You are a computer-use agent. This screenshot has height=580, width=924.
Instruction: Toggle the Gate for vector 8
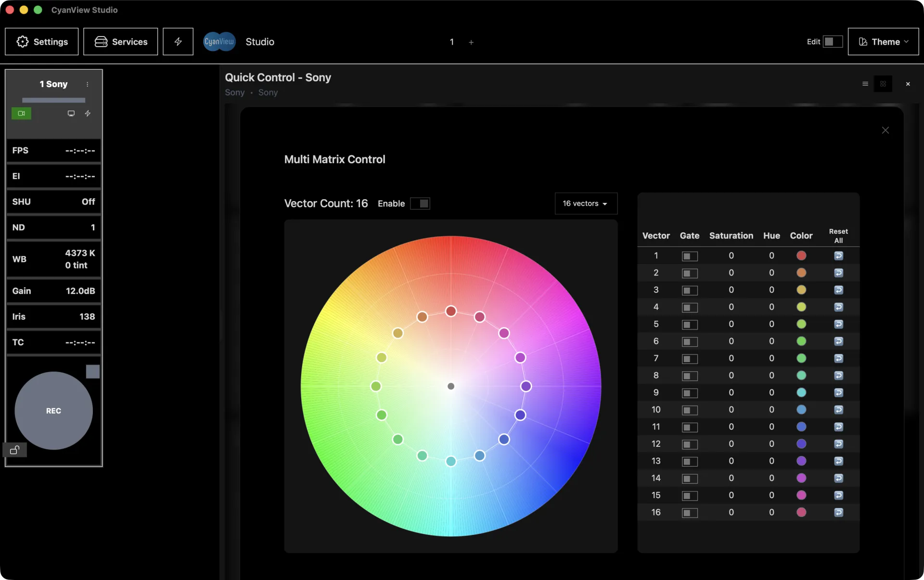pos(690,376)
